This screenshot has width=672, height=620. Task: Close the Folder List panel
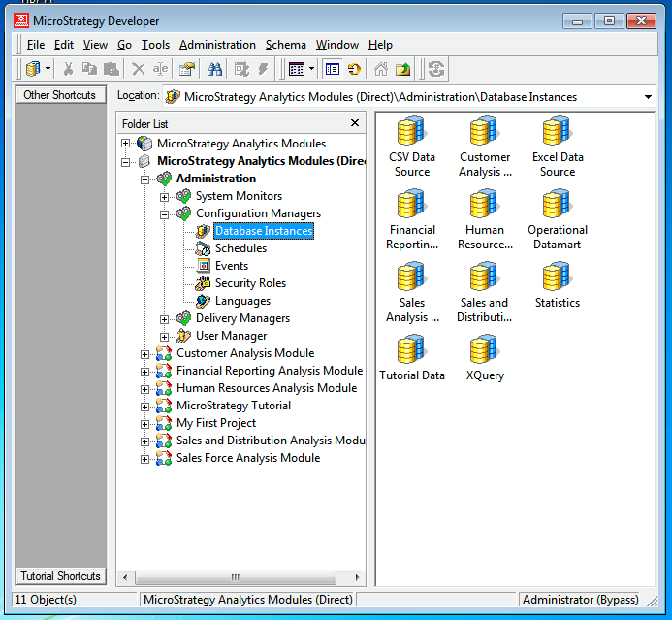click(x=355, y=123)
